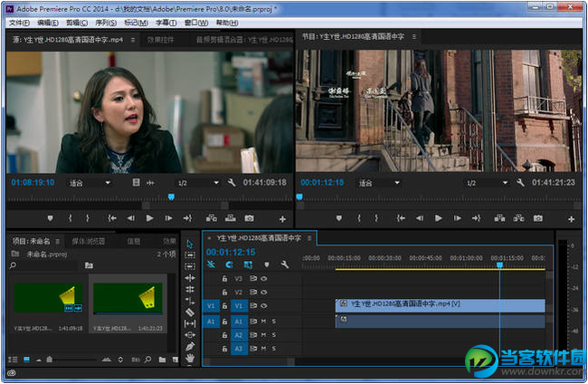Open Program monitor zoom level dropdown 适合
The height and width of the screenshot is (384, 588).
pyautogui.click(x=376, y=182)
